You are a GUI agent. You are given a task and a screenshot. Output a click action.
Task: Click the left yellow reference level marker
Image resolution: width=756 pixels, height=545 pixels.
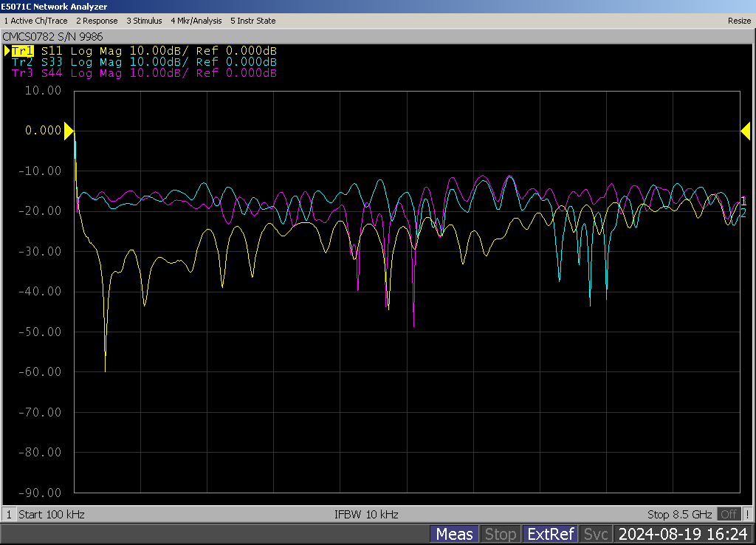[x=69, y=131]
